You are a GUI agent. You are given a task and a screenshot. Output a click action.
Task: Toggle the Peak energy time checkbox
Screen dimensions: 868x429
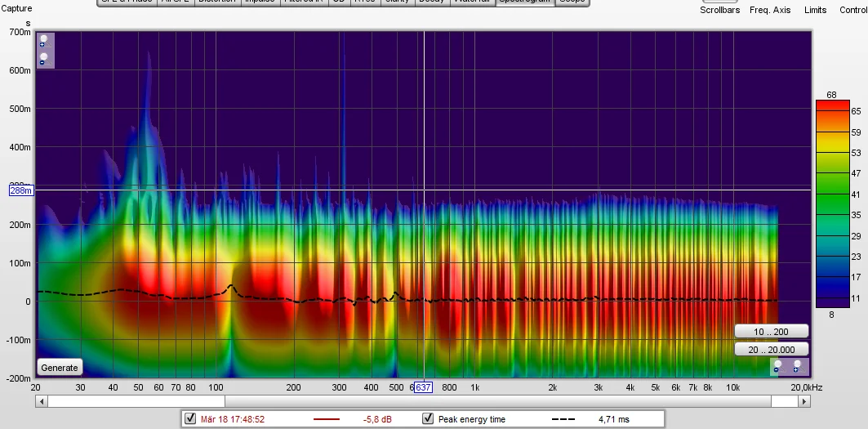click(428, 418)
